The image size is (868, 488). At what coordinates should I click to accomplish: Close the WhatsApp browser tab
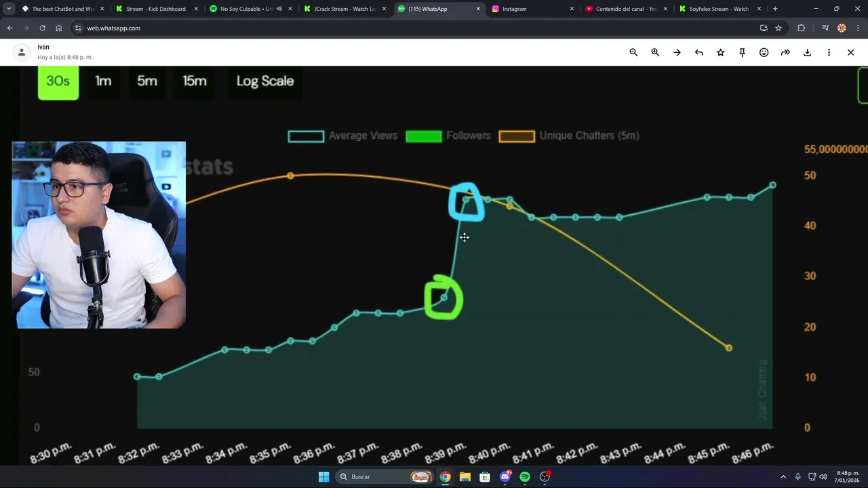pyautogui.click(x=477, y=9)
